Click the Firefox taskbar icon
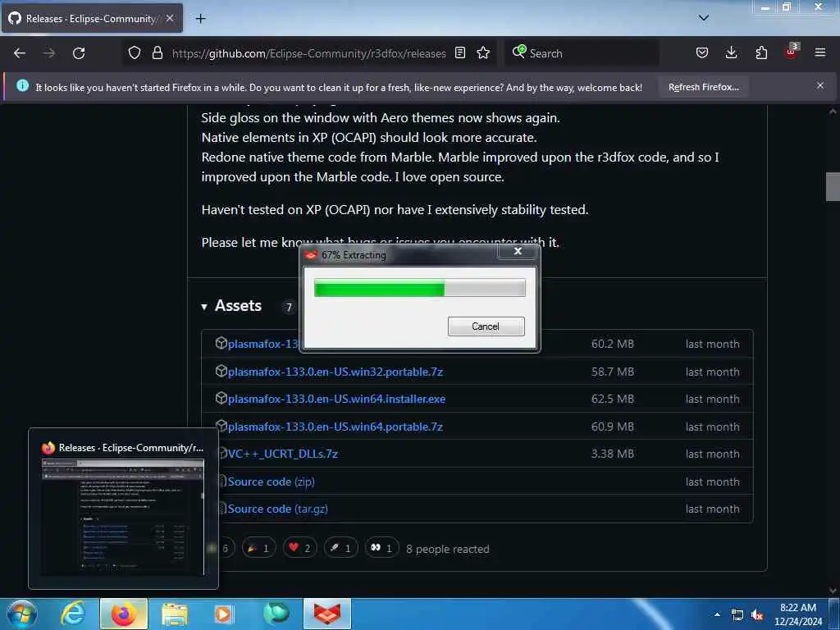 [x=124, y=614]
